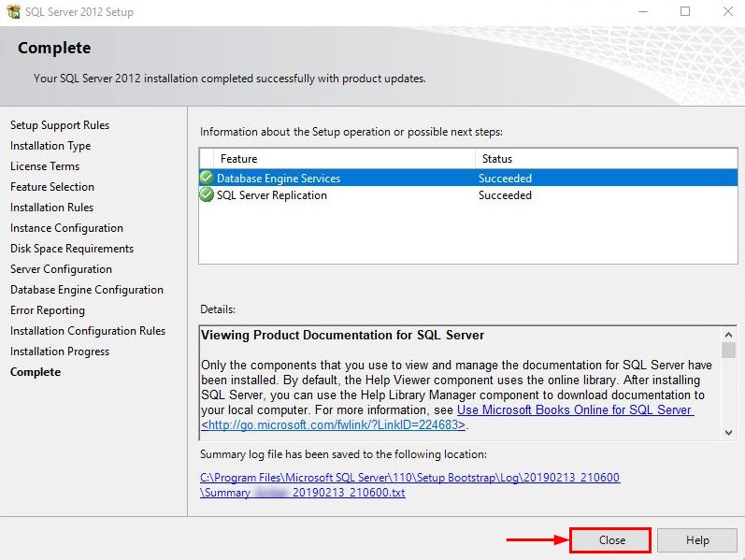
Task: Click the Details scroll up arrow
Action: 728,335
